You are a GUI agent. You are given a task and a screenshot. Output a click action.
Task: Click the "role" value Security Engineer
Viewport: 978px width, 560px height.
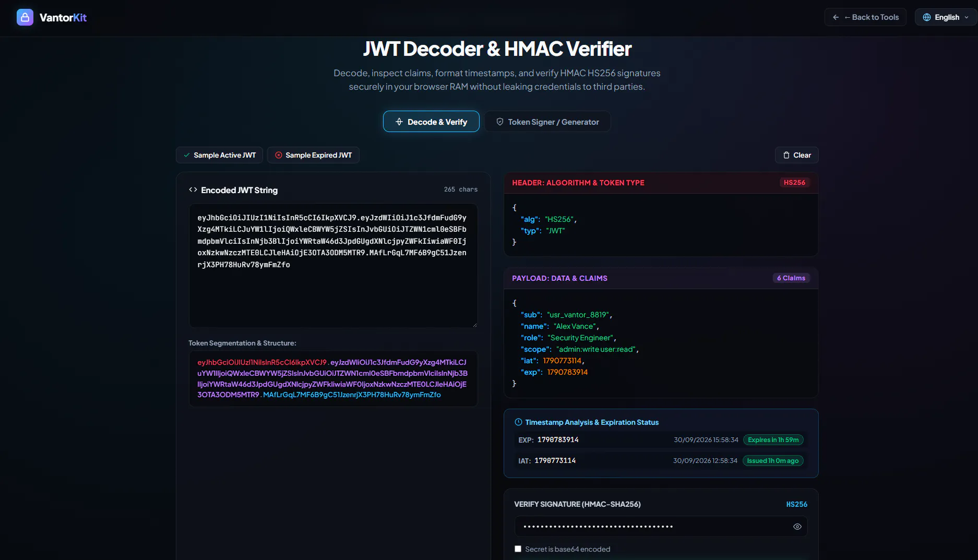[x=580, y=338]
